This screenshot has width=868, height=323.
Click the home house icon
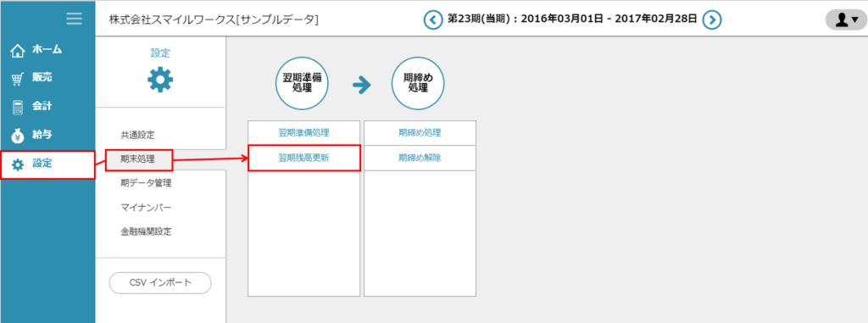tap(19, 51)
